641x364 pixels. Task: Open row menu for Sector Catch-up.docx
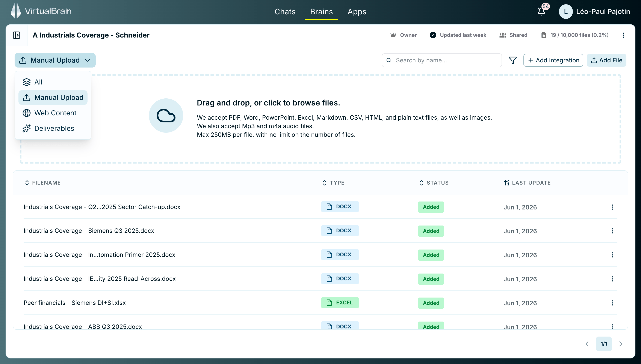pyautogui.click(x=612, y=207)
